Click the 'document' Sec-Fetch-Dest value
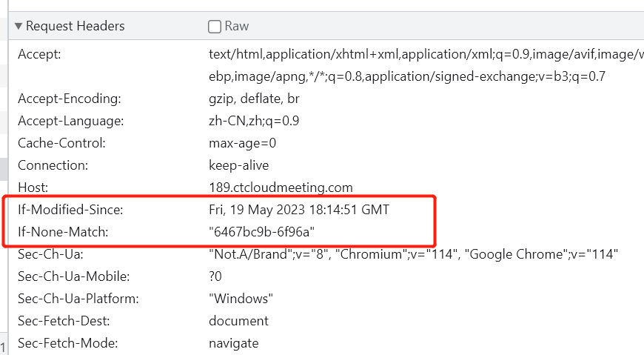Viewport: 644px width, 355px height. pos(238,321)
